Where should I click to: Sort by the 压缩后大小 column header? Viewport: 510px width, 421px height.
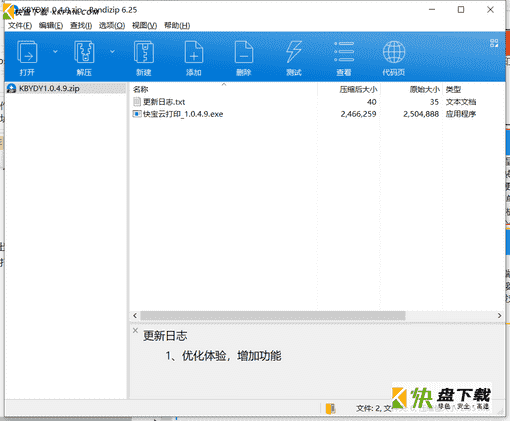[x=358, y=89]
